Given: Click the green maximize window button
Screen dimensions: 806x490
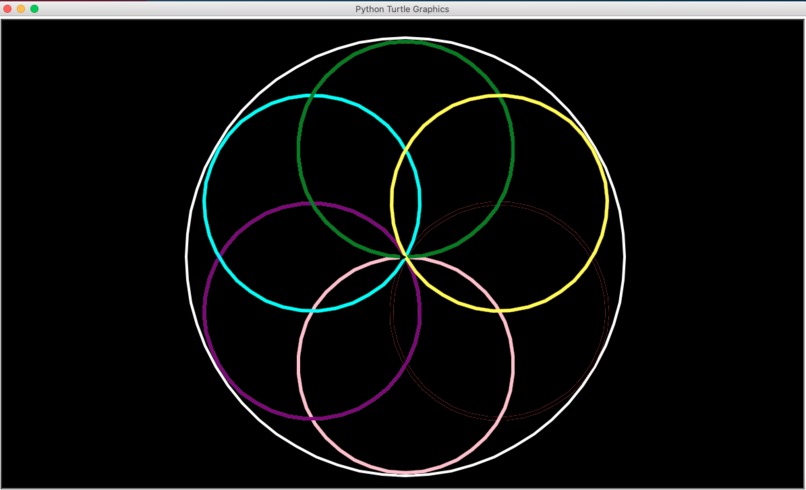Looking at the screenshot, I should (x=34, y=9).
